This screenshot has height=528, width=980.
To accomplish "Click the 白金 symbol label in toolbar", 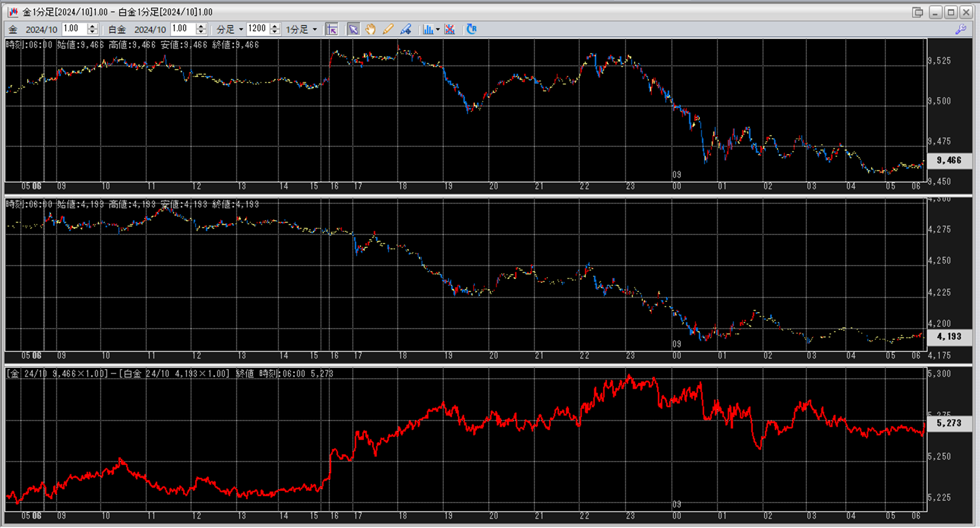I will pyautogui.click(x=117, y=30).
